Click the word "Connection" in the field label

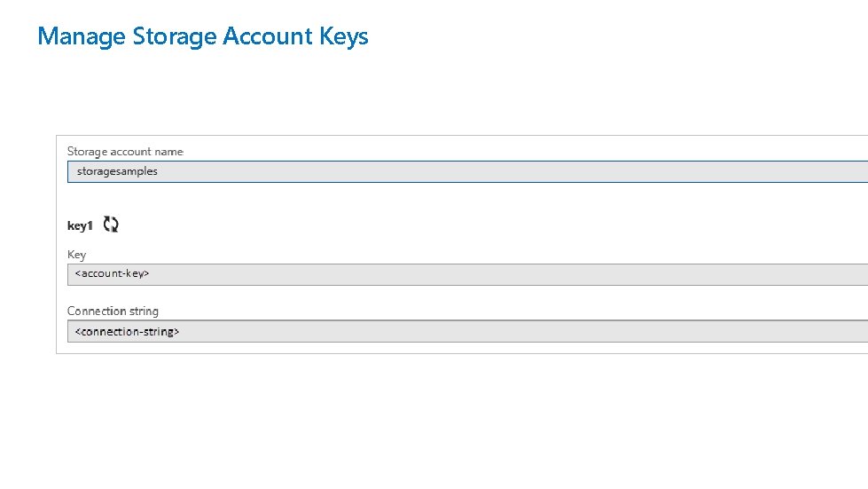(96, 312)
